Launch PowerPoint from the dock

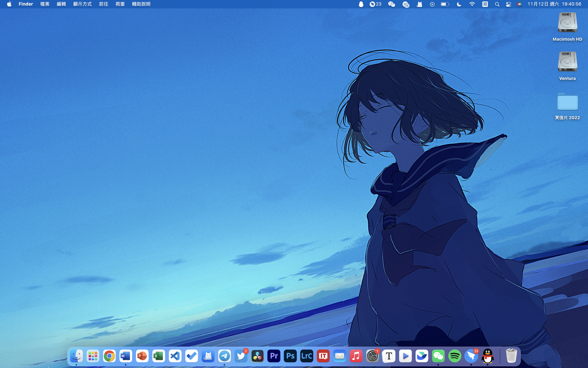142,356
